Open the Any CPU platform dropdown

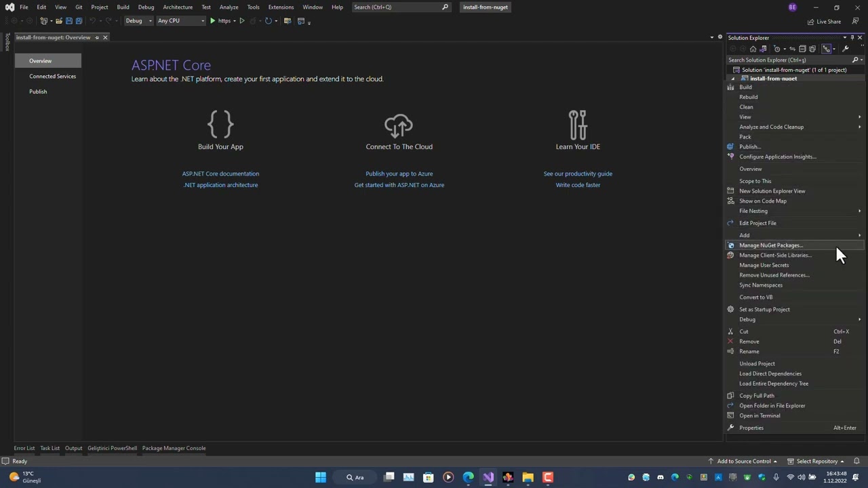180,21
